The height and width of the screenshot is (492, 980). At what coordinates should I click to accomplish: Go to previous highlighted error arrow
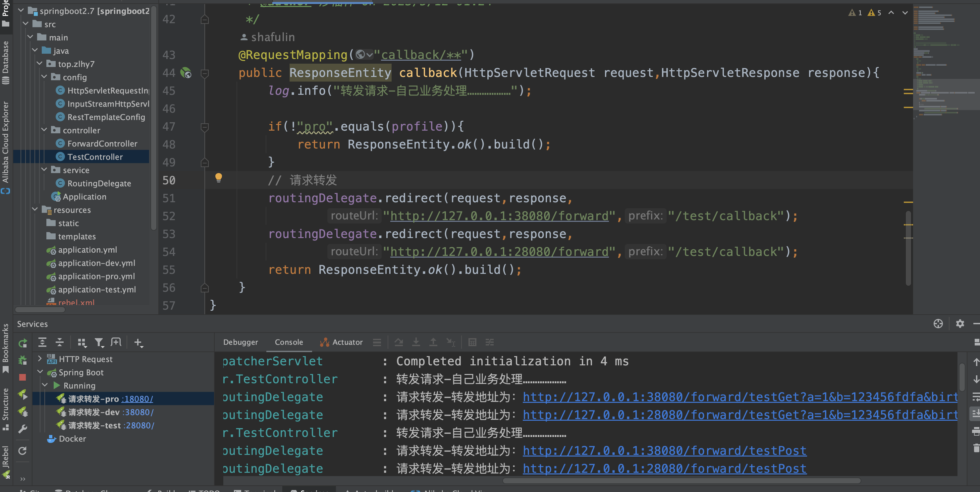[x=891, y=13]
